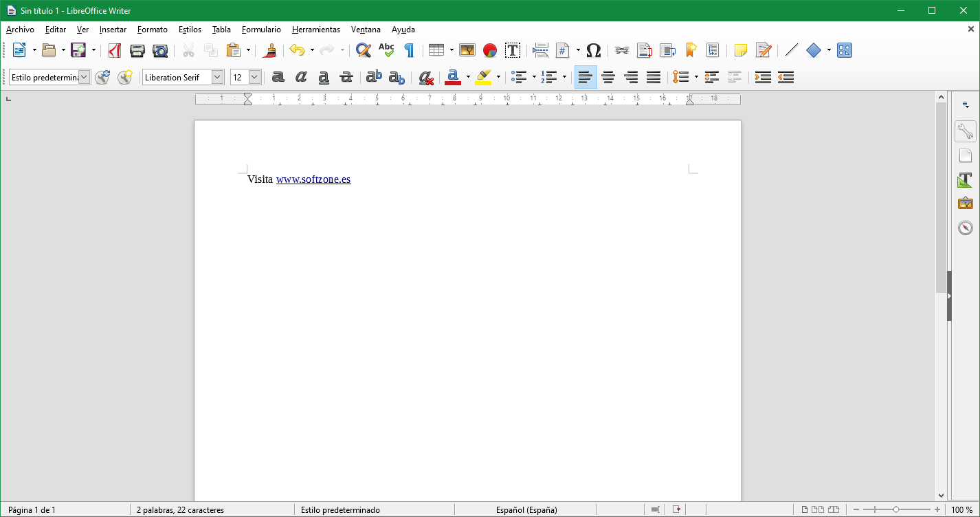
Task: Click the zoom slider handle
Action: [896, 509]
